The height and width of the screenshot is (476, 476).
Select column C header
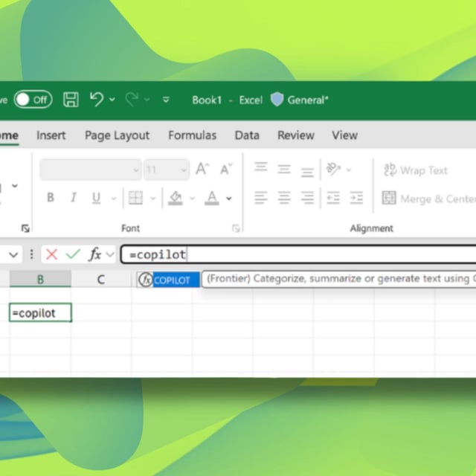pos(101,279)
